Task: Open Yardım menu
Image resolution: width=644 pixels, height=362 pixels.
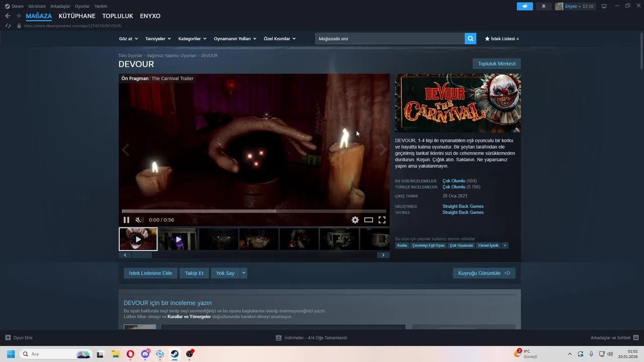Action: coord(101,6)
